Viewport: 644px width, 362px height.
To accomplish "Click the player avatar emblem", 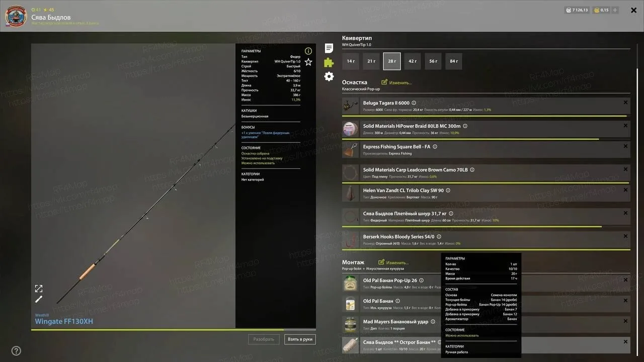I will pos(16,16).
